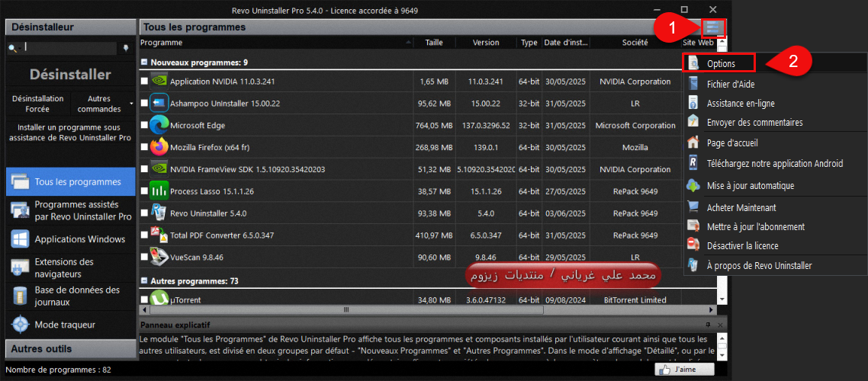Check the Ashampoo UnInstaller 15.00.22 checkbox
This screenshot has width=868, height=381.
click(144, 103)
